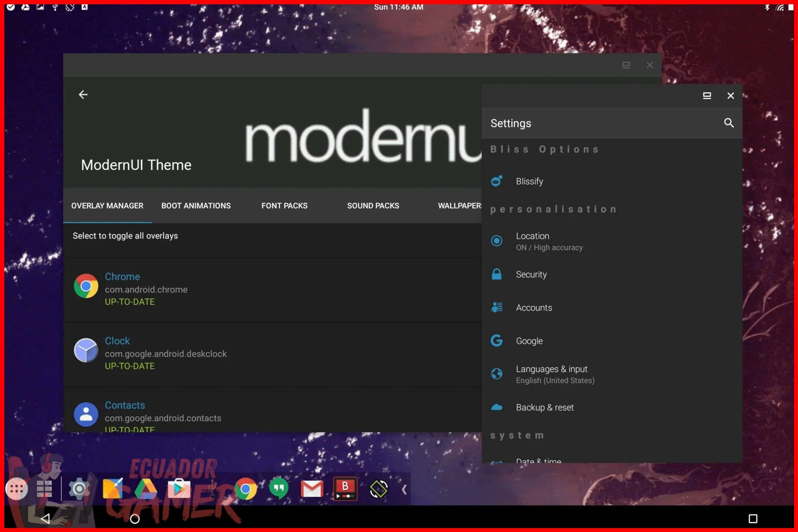Screen dimensions: 798x532
Task: Open Accounts settings via its icon
Action: [x=496, y=308]
